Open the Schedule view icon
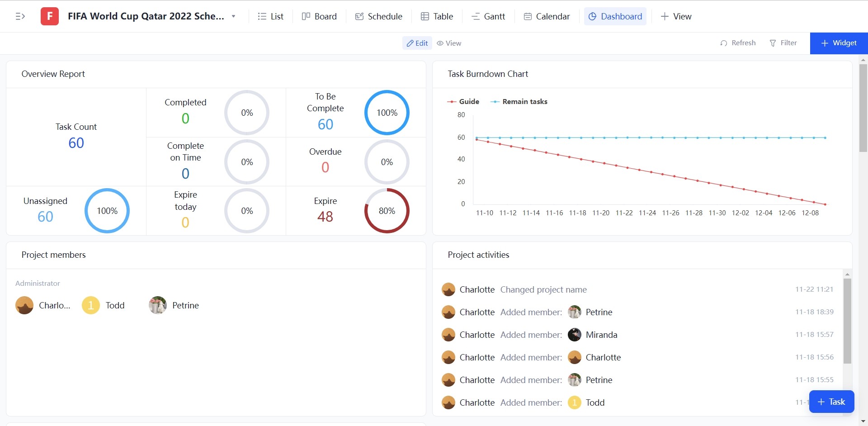 tap(359, 16)
